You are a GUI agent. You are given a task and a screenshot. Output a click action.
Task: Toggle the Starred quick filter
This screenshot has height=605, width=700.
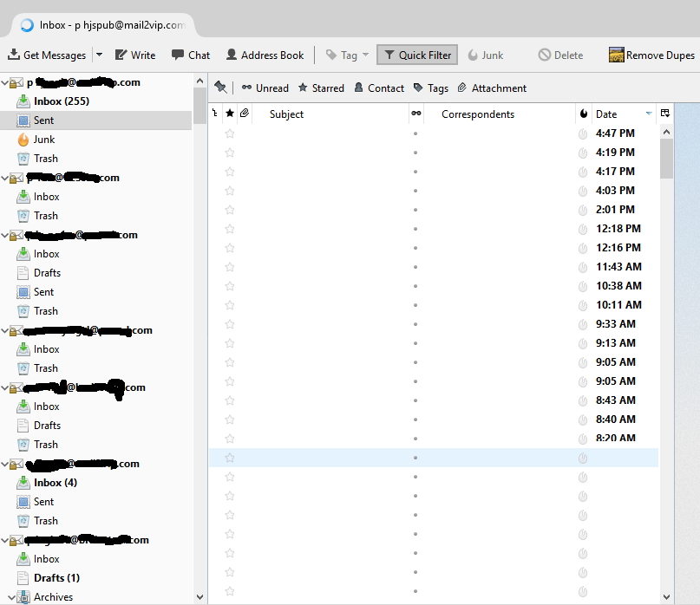click(x=321, y=88)
